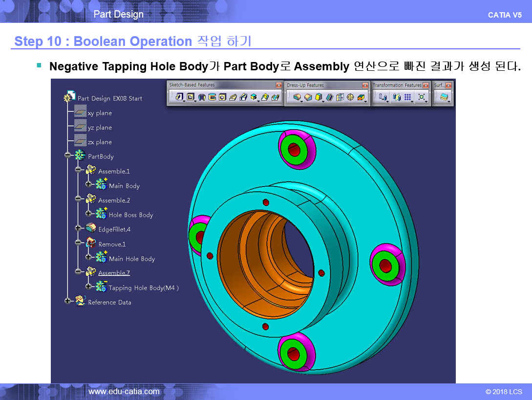Click the Rectangular Pattern icon

[x=407, y=98]
